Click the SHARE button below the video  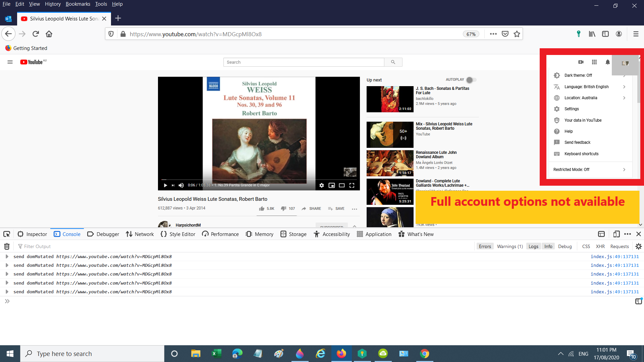[311, 208]
